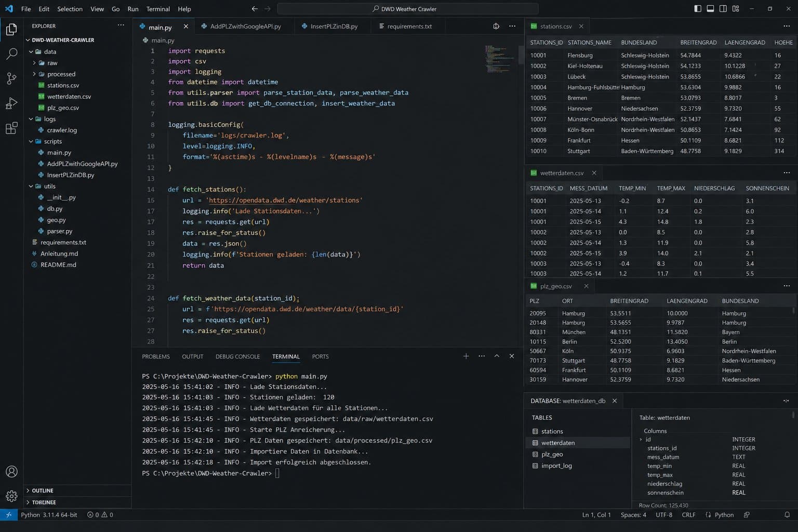This screenshot has width=798, height=532.
Task: Click the DWD Weather Crawler command center
Action: tap(408, 9)
